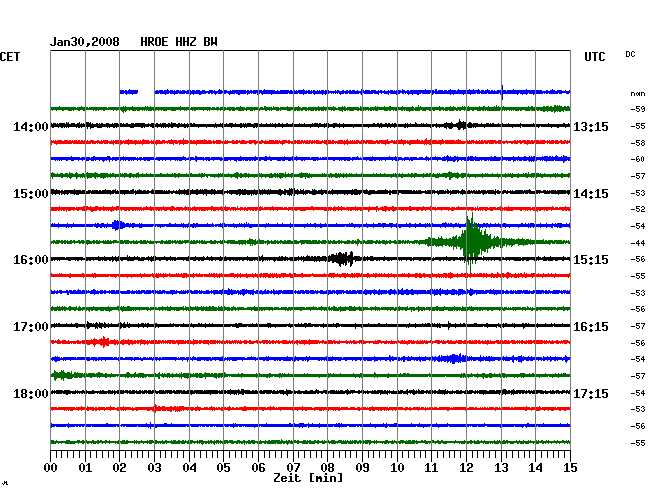The width and height of the screenshot is (650, 494).
Task: Click the 12 minute tick label
Action: pyautogui.click(x=466, y=468)
